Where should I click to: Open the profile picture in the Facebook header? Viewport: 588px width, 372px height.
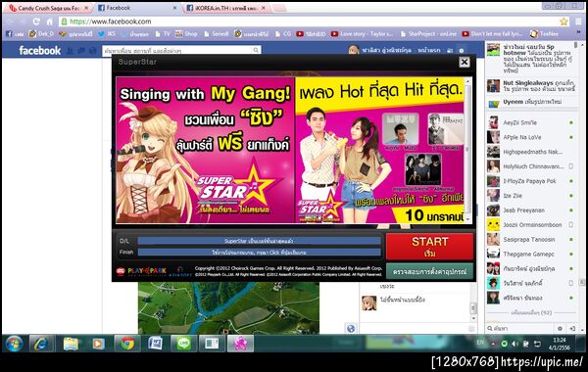pos(354,50)
